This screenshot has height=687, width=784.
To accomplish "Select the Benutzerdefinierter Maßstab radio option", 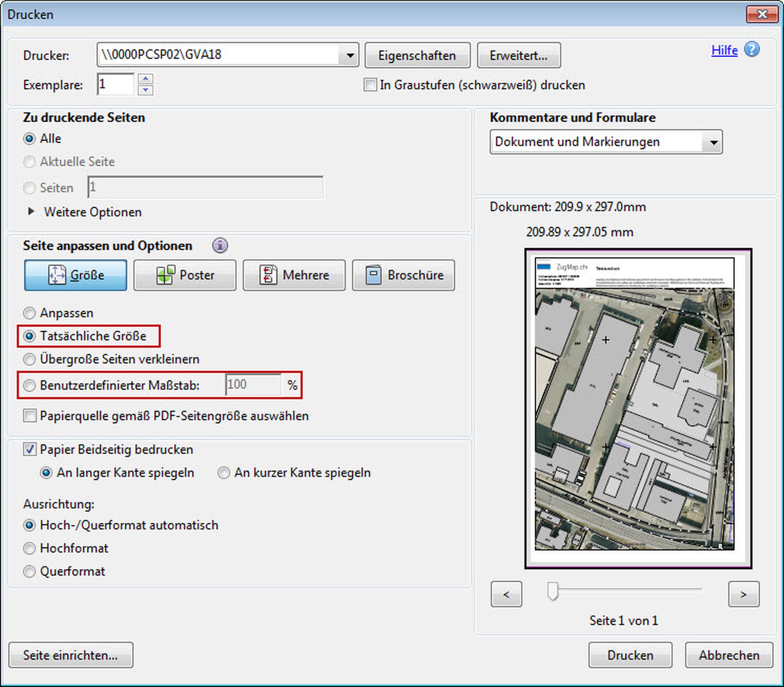I will point(30,385).
